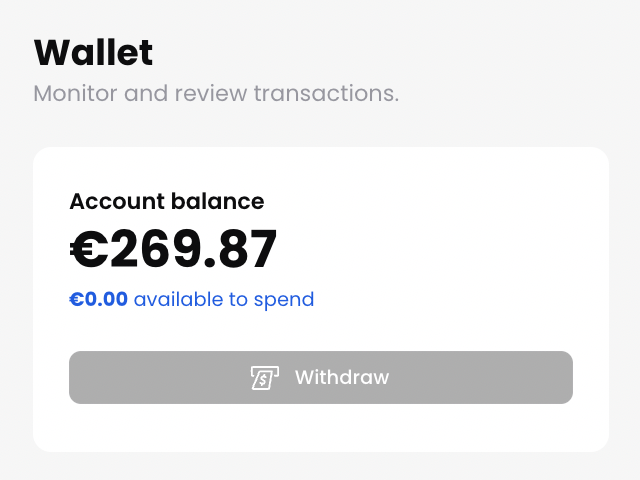Click the cash withdrawal icon in the button
Image resolution: width=640 pixels, height=480 pixels.
(264, 377)
